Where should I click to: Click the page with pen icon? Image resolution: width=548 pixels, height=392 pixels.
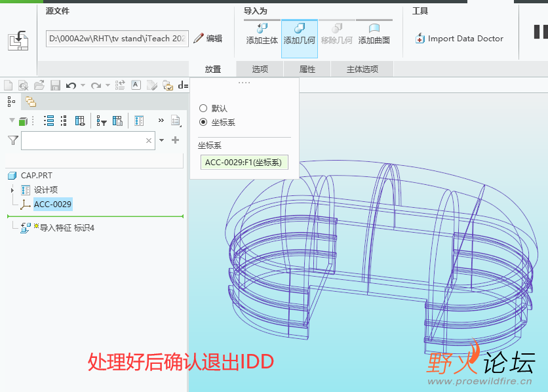(x=152, y=85)
